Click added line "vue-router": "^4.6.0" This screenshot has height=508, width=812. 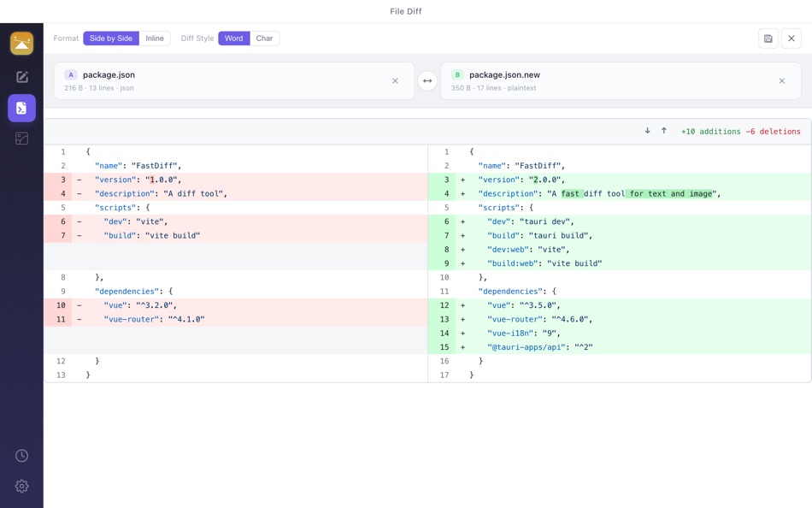tap(620, 319)
